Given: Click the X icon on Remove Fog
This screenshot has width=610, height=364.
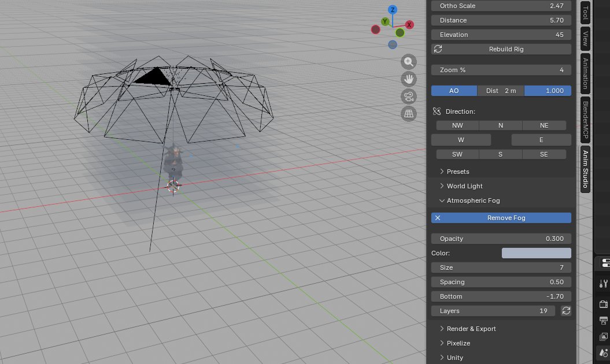Looking at the screenshot, I should (438, 218).
